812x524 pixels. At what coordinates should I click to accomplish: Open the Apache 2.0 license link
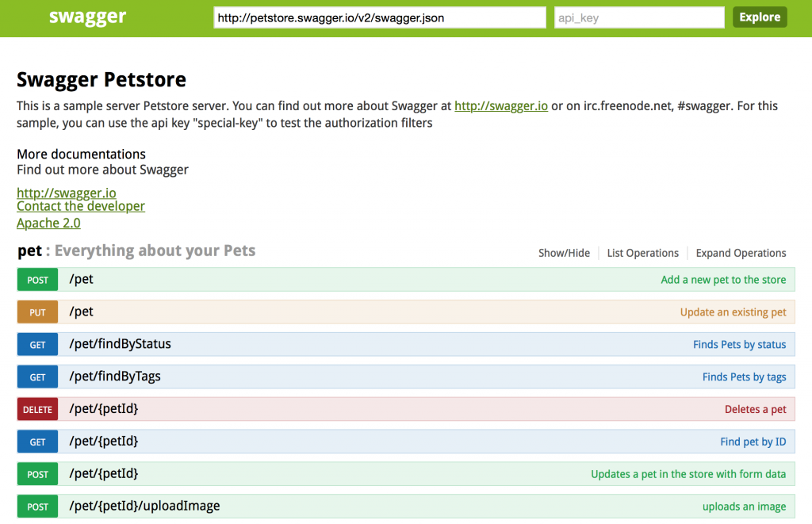[x=48, y=224]
